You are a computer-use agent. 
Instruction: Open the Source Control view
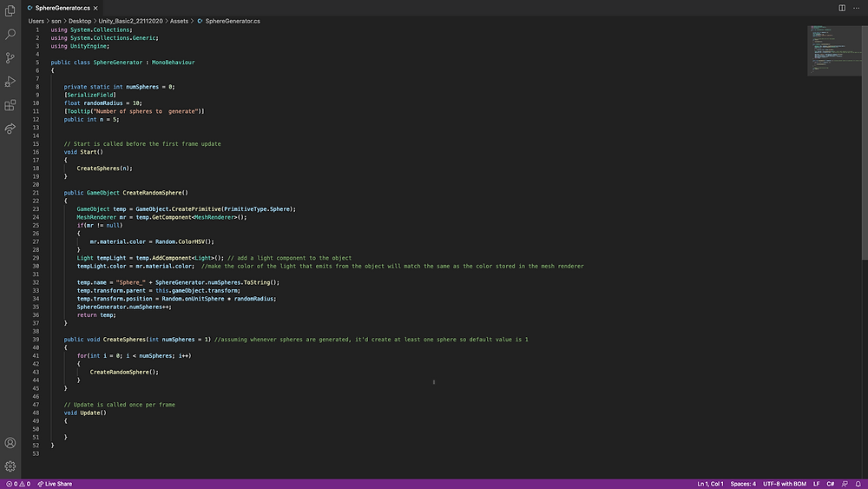tap(10, 57)
